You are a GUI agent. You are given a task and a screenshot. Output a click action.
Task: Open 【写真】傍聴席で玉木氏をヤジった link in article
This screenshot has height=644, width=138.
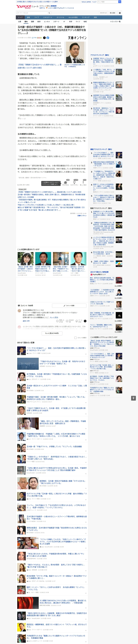pos(39,66)
